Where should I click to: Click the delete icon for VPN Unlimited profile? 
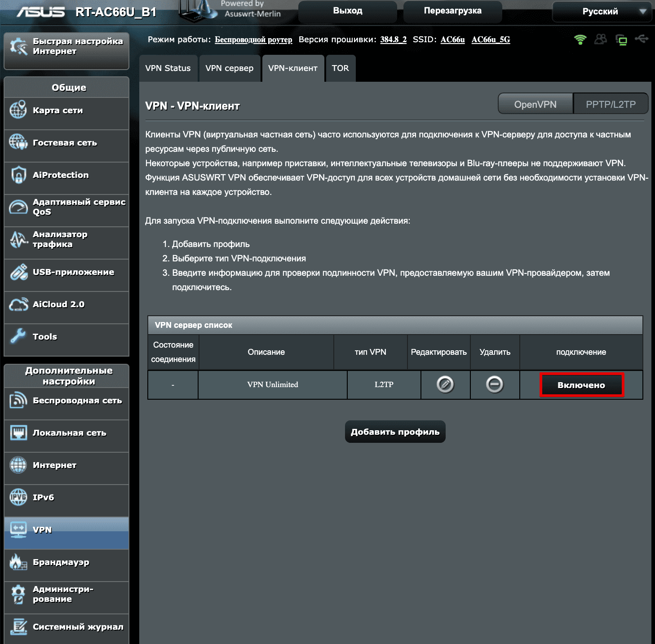point(495,384)
